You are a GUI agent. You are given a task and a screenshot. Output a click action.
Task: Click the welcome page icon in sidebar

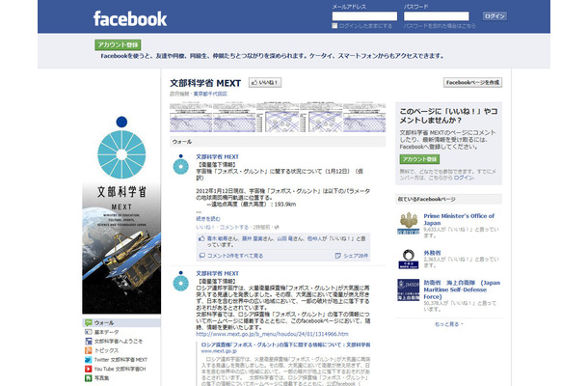pyautogui.click(x=88, y=341)
